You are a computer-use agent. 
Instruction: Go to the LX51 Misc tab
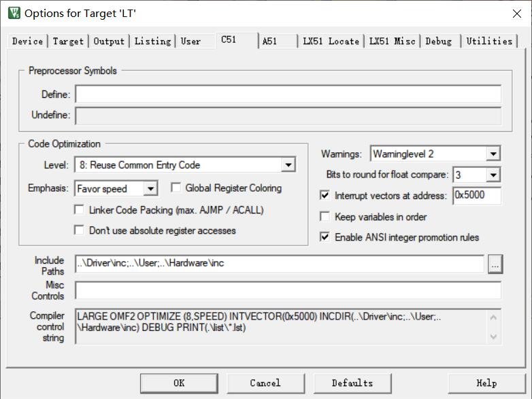pos(392,41)
